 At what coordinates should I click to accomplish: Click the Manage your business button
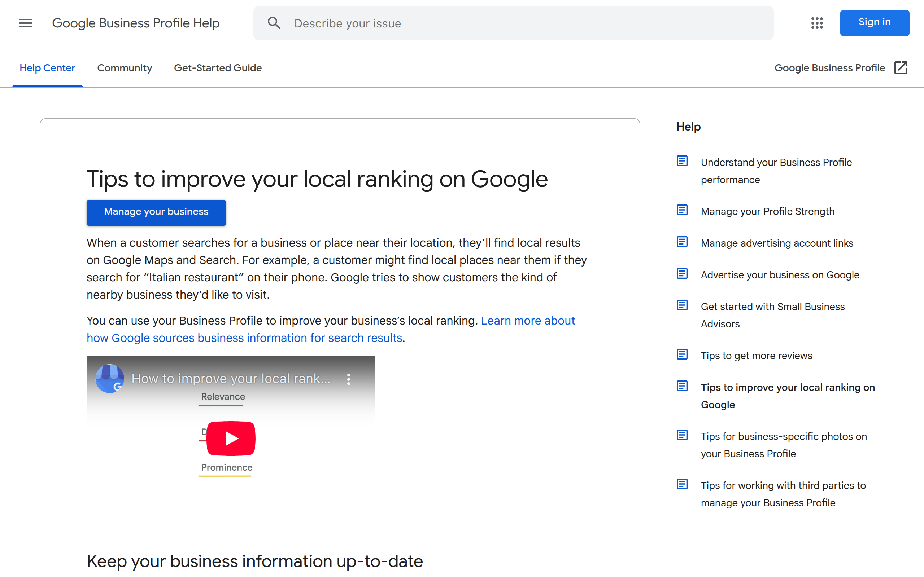pos(156,212)
